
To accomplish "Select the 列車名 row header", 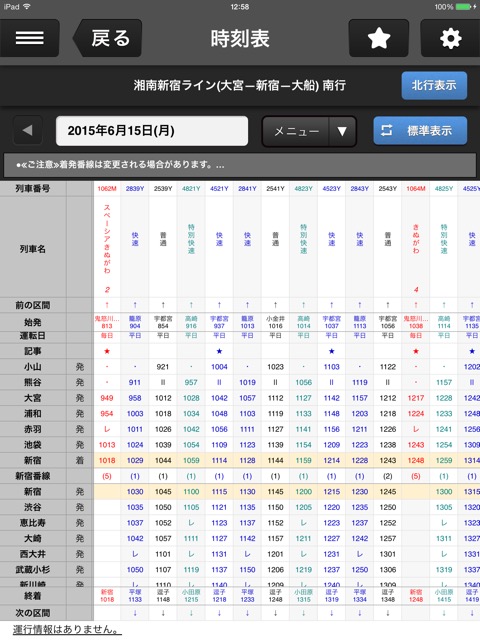I will [x=33, y=249].
